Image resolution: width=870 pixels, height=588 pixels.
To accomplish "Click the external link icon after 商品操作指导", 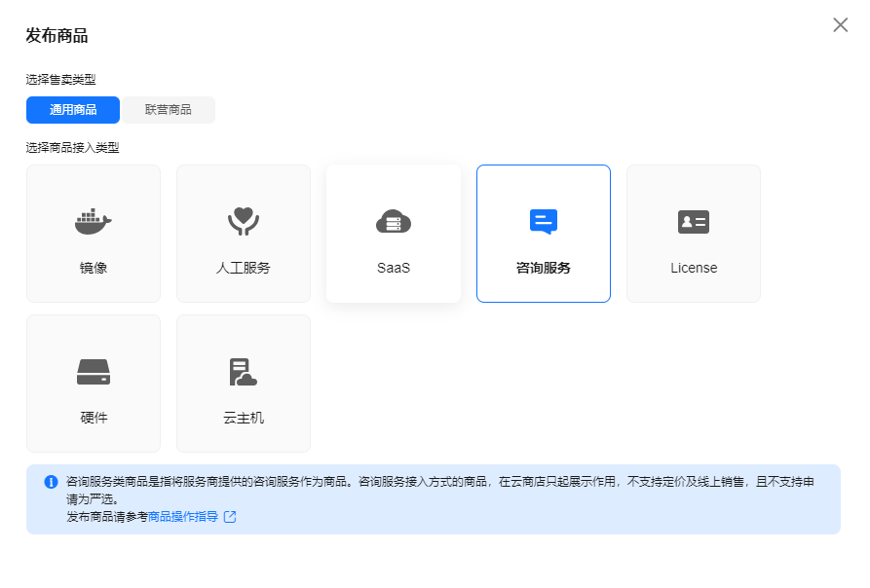I will pos(230,517).
